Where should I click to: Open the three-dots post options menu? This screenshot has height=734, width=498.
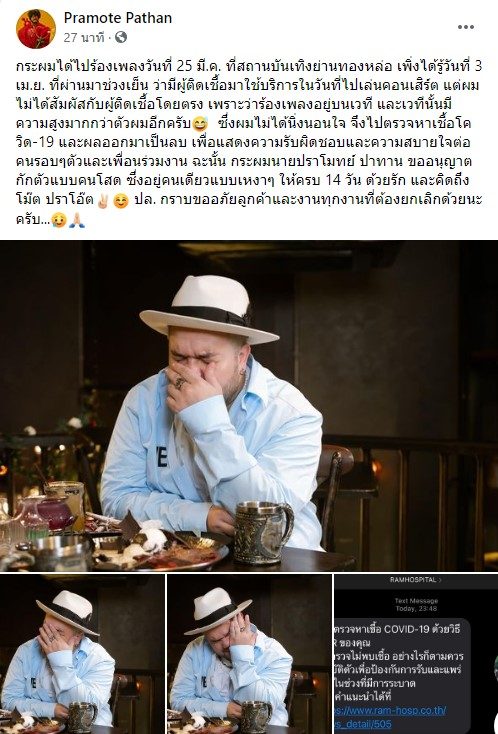coord(466,27)
